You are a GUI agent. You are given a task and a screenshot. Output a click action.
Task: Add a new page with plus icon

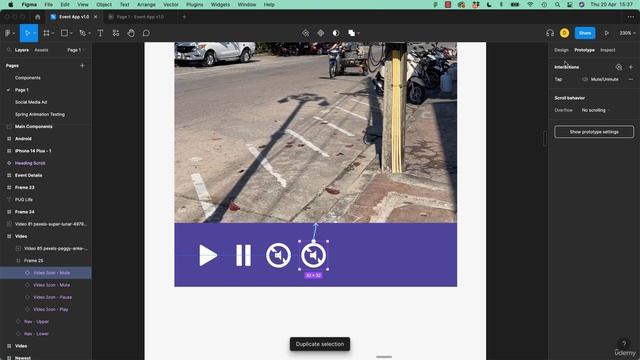click(x=82, y=65)
